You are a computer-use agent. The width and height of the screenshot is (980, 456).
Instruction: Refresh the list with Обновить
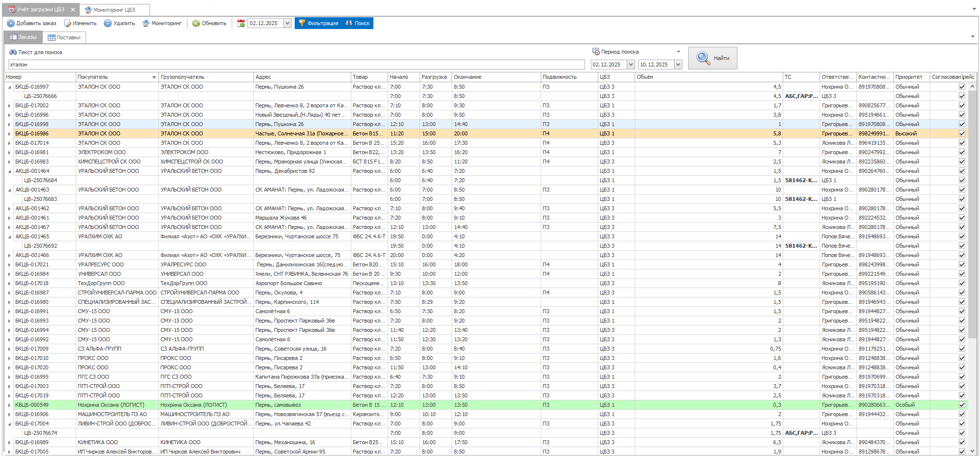(x=209, y=23)
